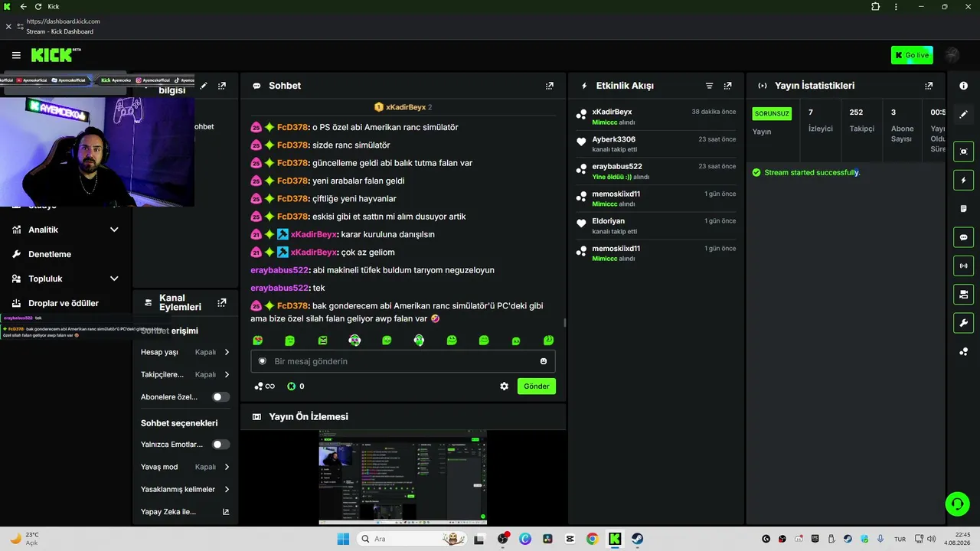The width and height of the screenshot is (980, 551).
Task: Toggle the chat bubble widget icon in right sidebar
Action: point(963,237)
